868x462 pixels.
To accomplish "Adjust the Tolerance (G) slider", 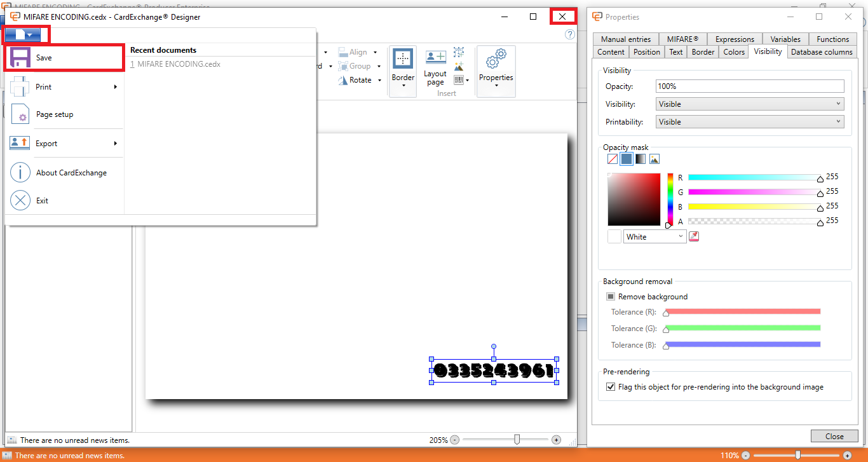I will (742, 329).
